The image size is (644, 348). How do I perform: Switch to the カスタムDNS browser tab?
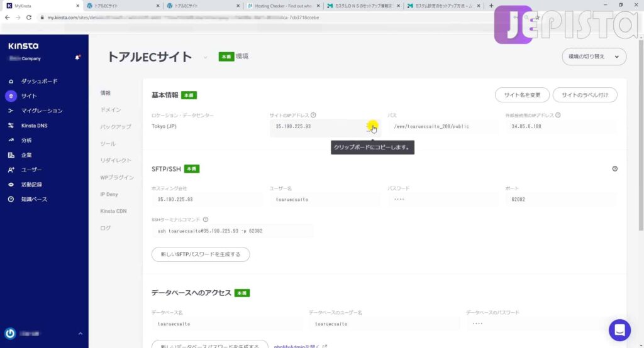[363, 6]
